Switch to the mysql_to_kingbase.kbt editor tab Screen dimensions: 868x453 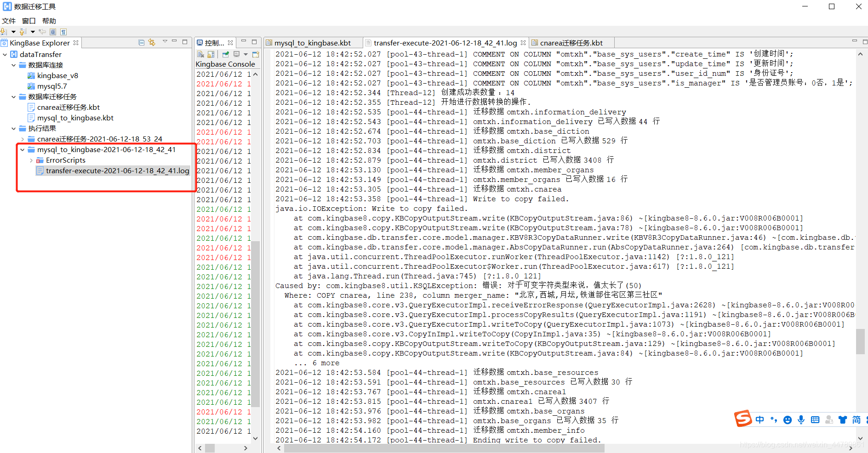pos(313,43)
